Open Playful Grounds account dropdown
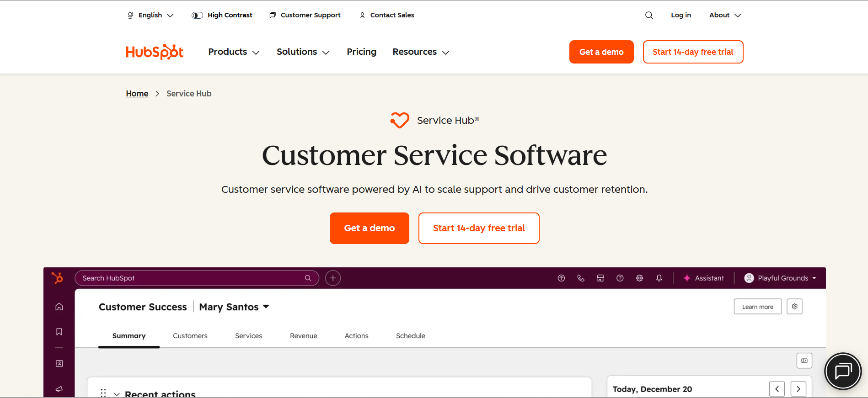 pyautogui.click(x=781, y=278)
